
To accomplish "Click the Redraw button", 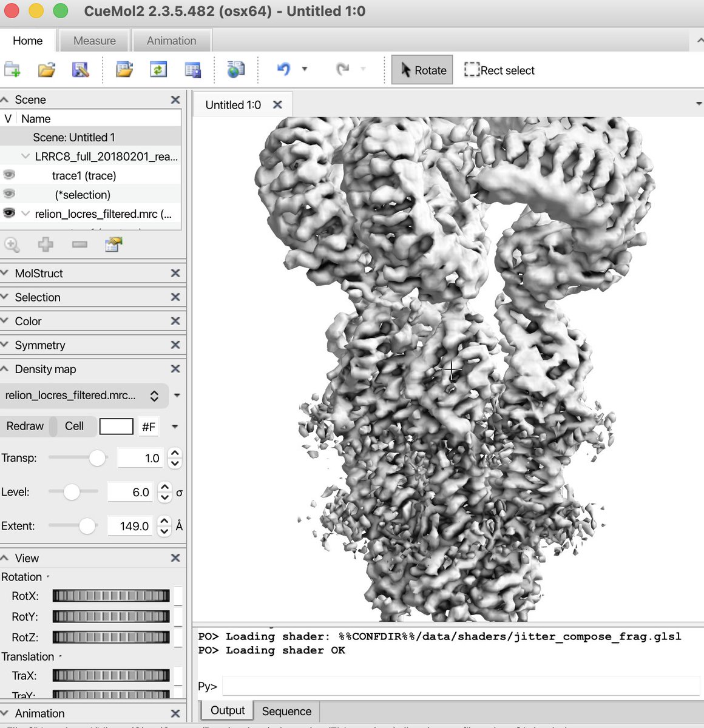I will (25, 426).
